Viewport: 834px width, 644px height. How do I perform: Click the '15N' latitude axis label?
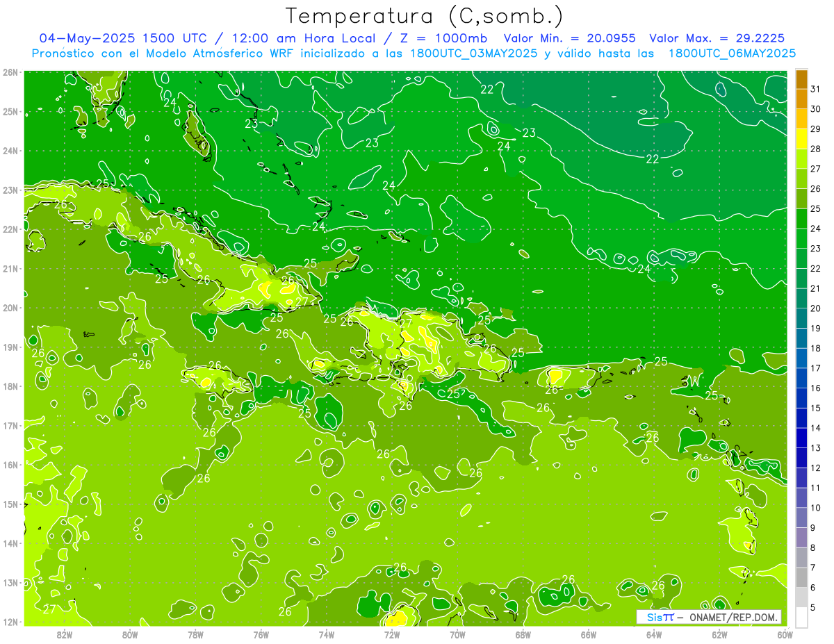10,504
